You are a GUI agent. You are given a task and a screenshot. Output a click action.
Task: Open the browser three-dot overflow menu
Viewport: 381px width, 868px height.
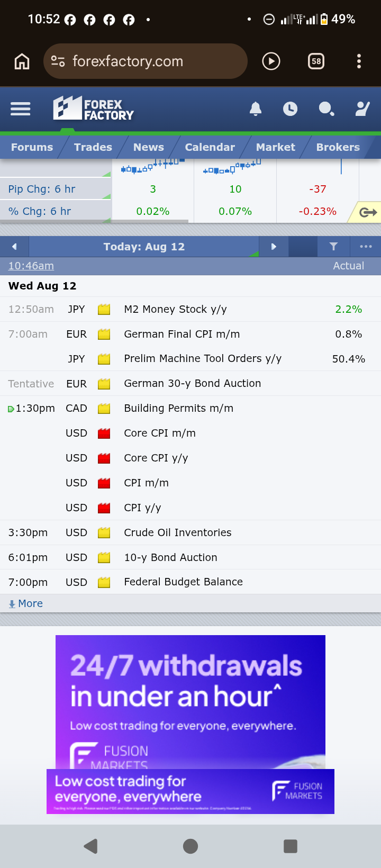[359, 61]
